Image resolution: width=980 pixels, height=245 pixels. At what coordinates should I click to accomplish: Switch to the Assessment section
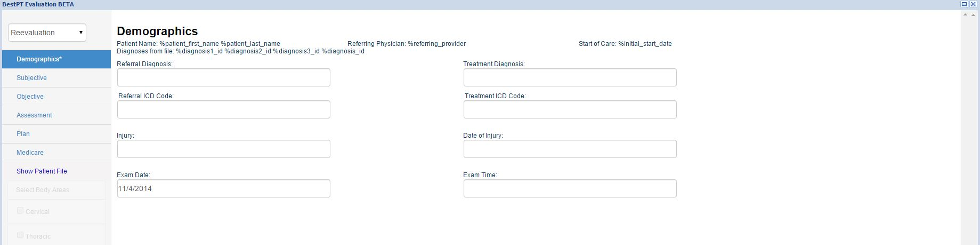coord(34,115)
